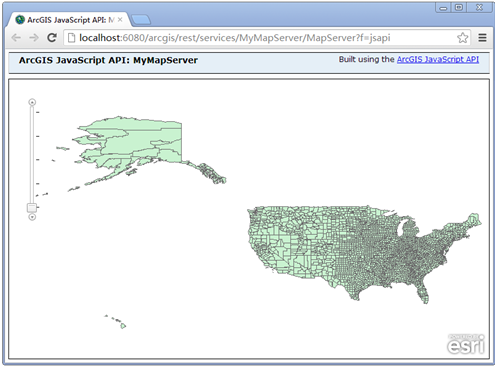Click the esri logo on the map
The width and height of the screenshot is (495, 366).
tap(466, 344)
